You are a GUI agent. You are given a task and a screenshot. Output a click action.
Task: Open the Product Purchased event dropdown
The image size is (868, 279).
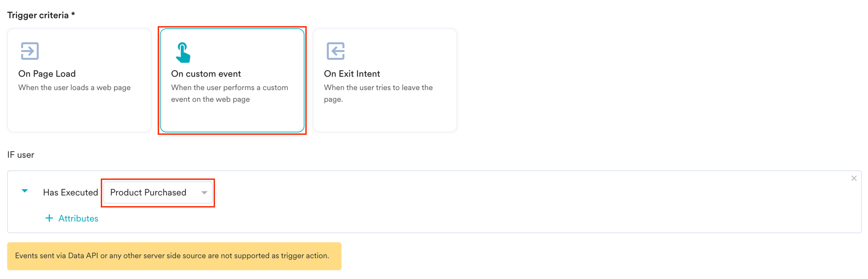158,192
